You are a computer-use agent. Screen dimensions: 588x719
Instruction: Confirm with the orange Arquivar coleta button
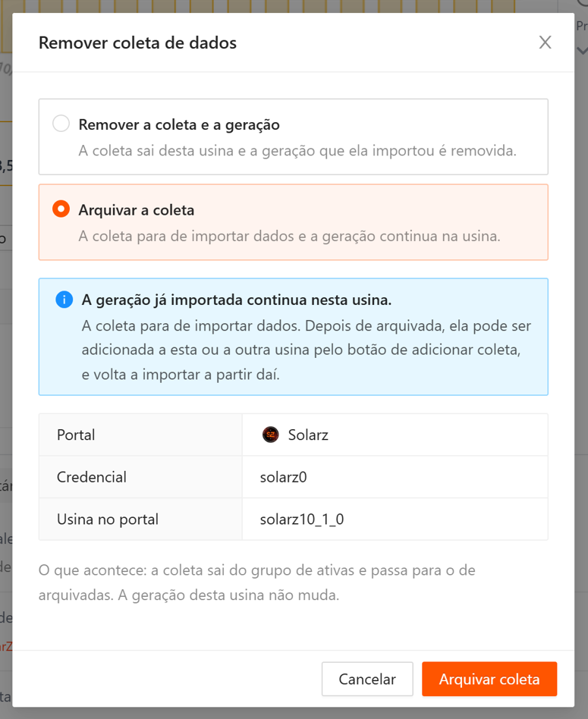[489, 679]
